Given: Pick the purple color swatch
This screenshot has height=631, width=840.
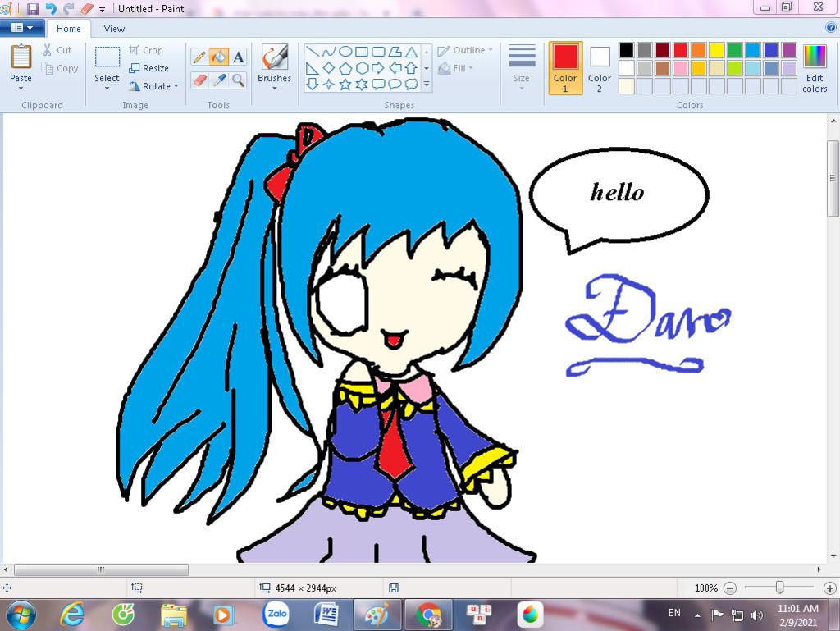Looking at the screenshot, I should (x=789, y=50).
